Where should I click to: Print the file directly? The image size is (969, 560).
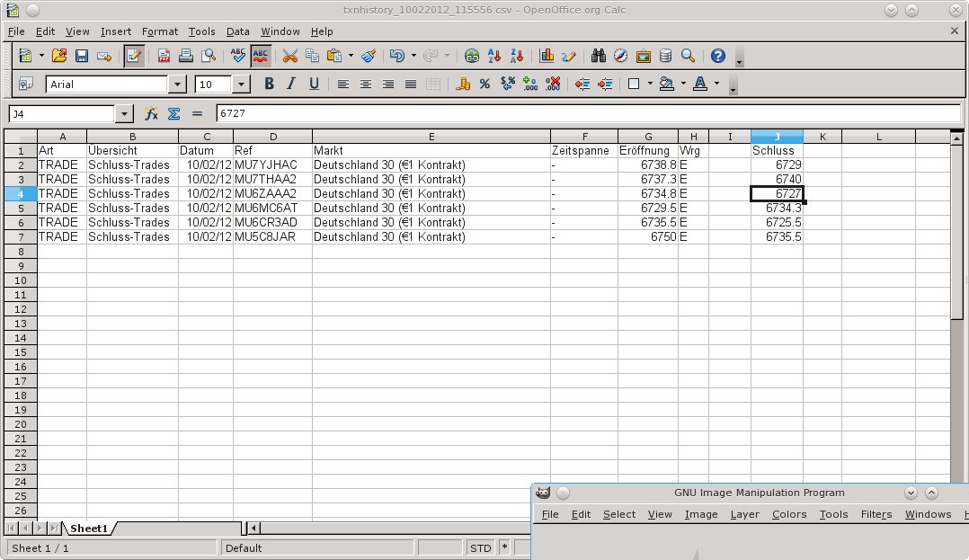click(186, 56)
